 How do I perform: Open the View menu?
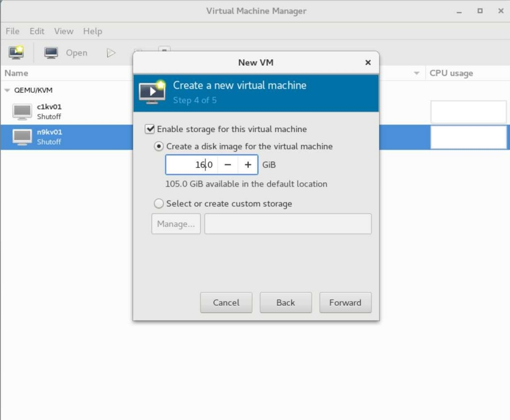pos(64,31)
